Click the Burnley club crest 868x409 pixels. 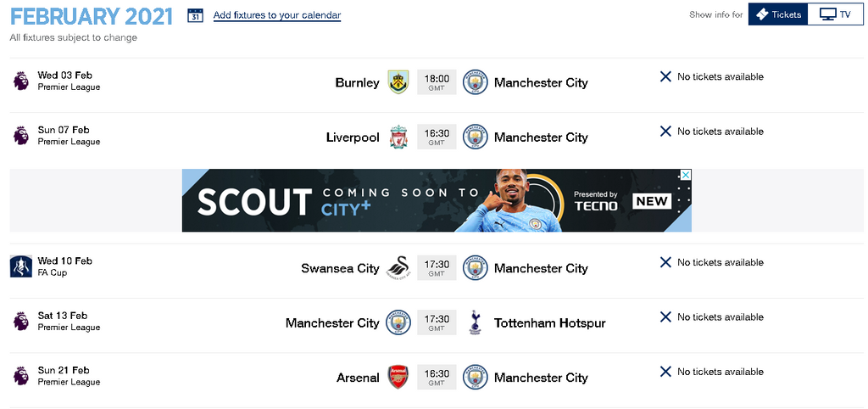coord(398,82)
